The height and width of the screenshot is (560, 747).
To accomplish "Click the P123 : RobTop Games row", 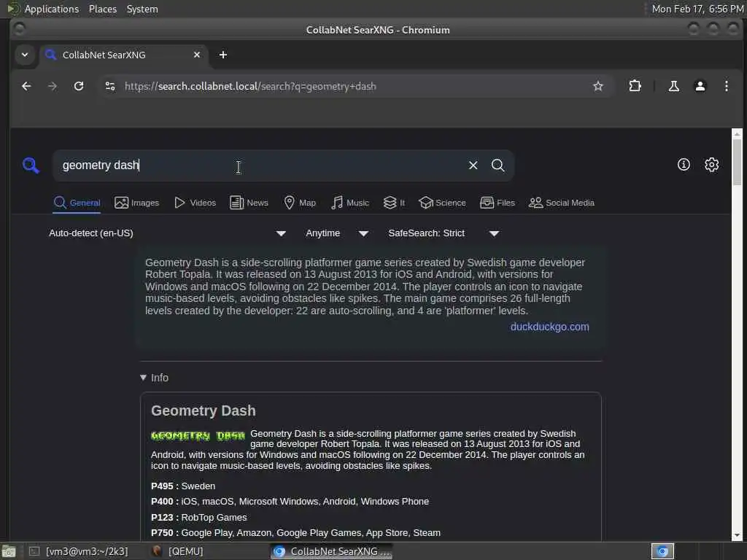I will coord(198,518).
